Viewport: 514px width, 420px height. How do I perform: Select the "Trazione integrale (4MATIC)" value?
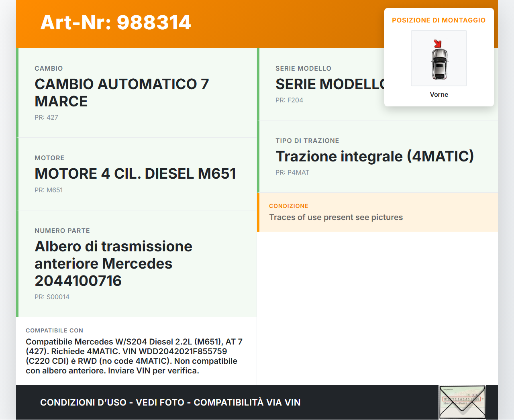click(x=375, y=156)
